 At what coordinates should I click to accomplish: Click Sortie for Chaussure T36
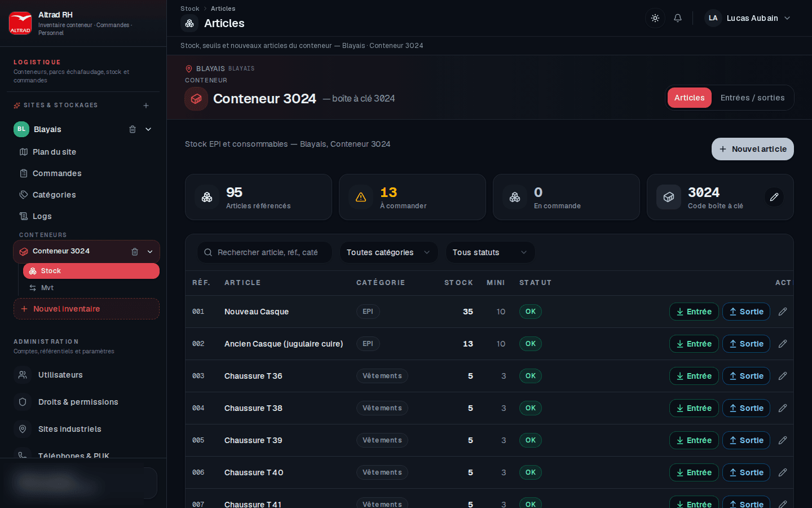tap(746, 376)
